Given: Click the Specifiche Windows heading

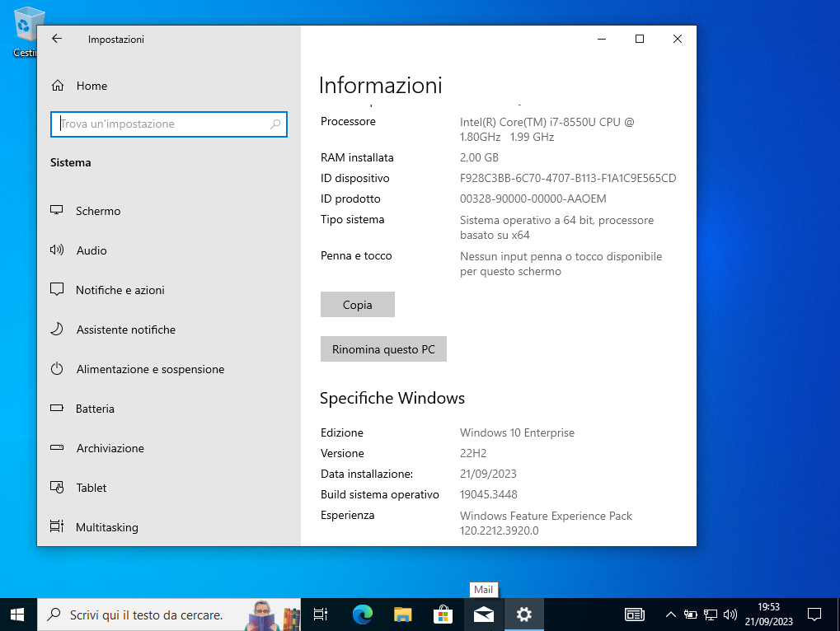Looking at the screenshot, I should tap(392, 398).
